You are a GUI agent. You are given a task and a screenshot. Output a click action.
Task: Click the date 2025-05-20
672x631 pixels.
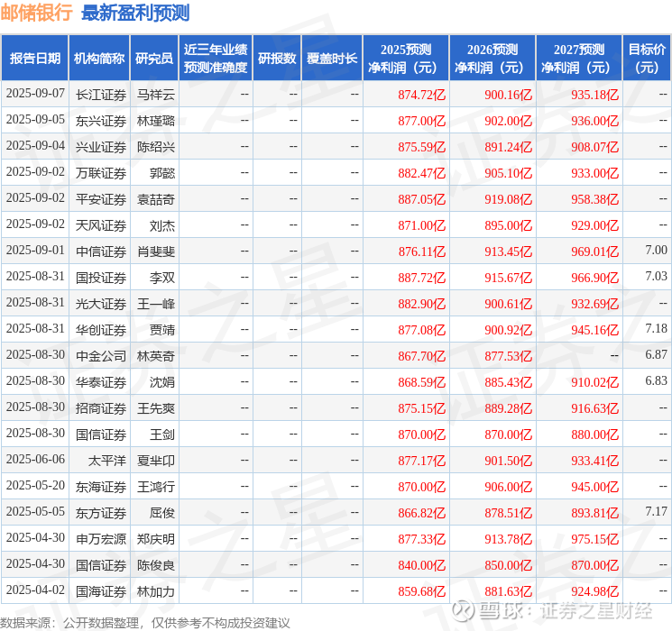point(35,485)
